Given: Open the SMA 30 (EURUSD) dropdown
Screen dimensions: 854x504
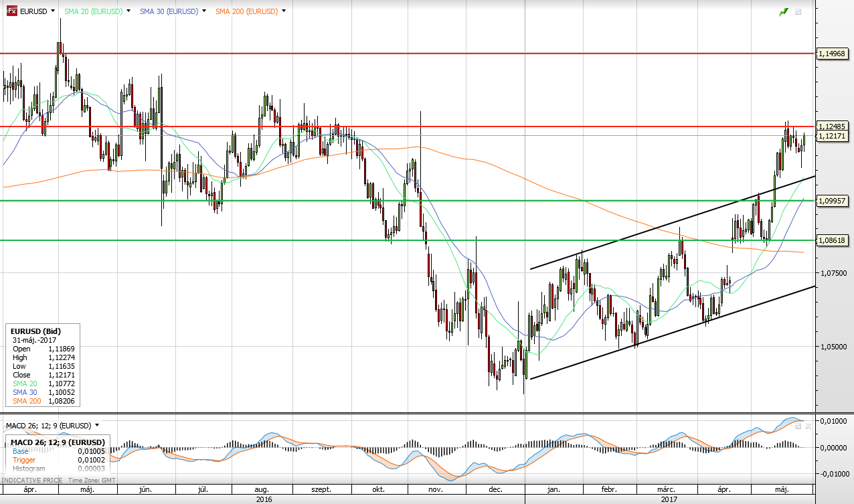Looking at the screenshot, I should (203, 11).
